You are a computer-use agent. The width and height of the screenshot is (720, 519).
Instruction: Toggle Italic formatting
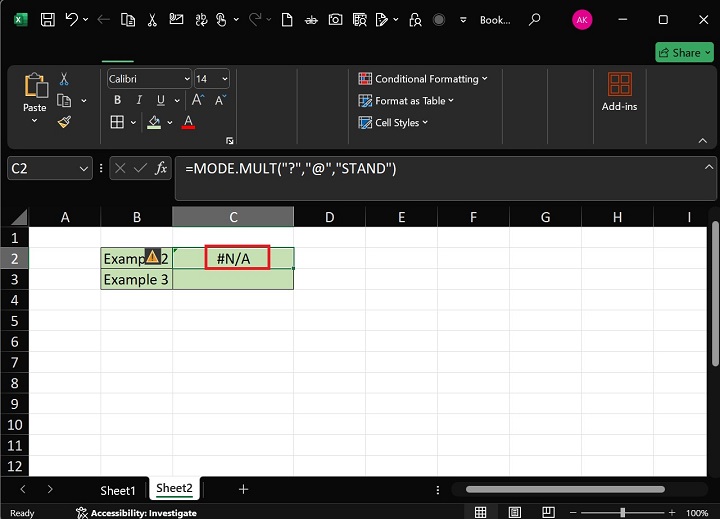139,100
